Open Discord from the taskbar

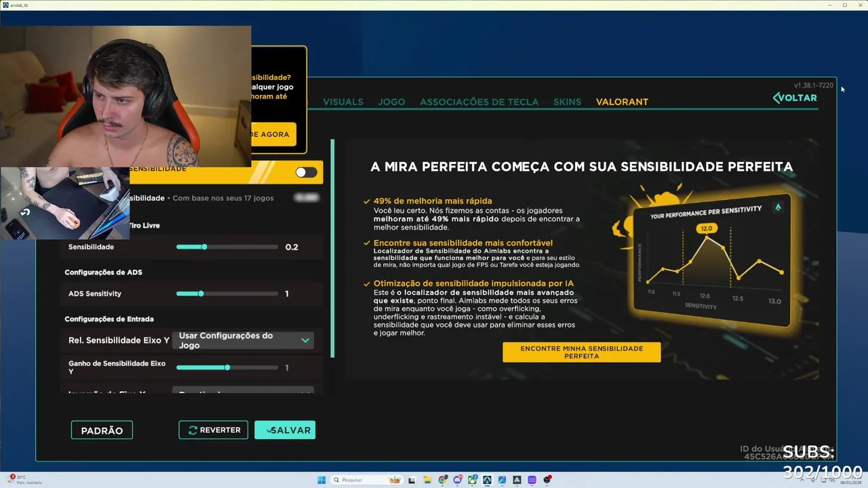458,480
